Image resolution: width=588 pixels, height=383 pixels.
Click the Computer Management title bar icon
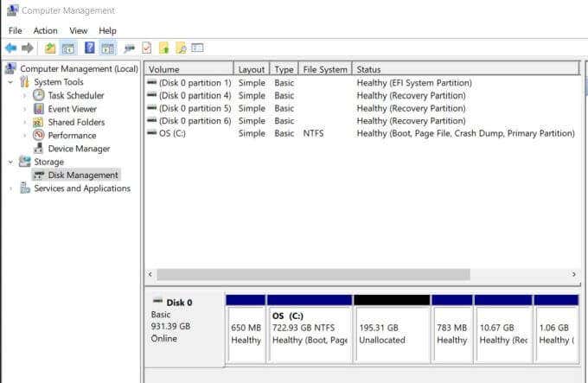pyautogui.click(x=12, y=10)
